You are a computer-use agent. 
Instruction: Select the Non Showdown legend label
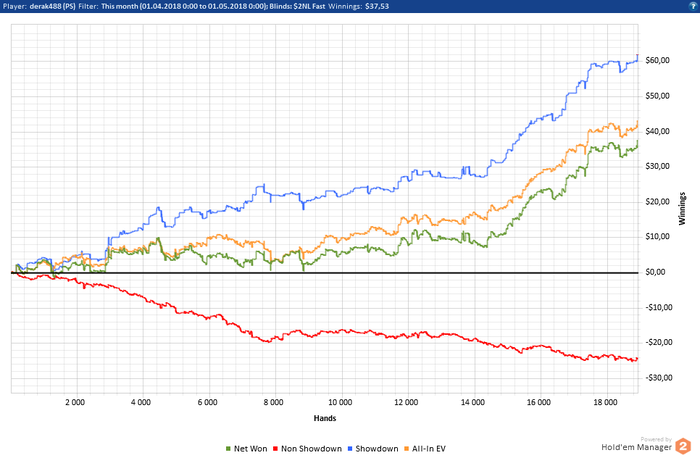pyautogui.click(x=311, y=449)
